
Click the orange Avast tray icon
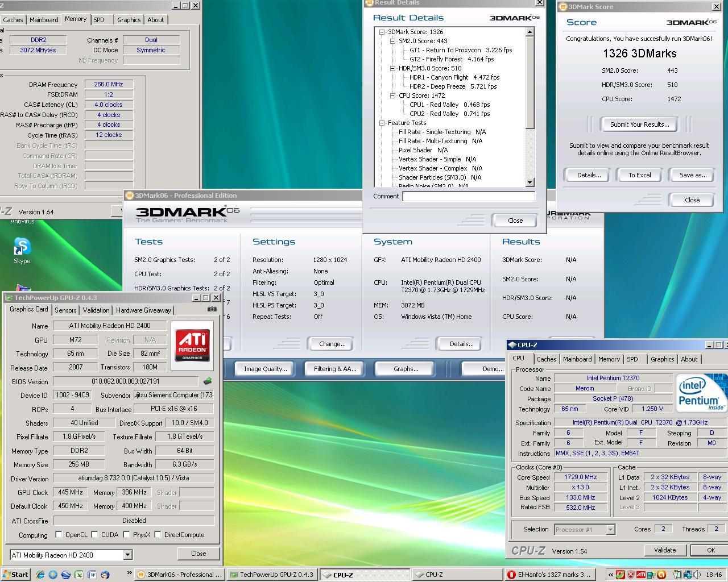[x=661, y=575]
